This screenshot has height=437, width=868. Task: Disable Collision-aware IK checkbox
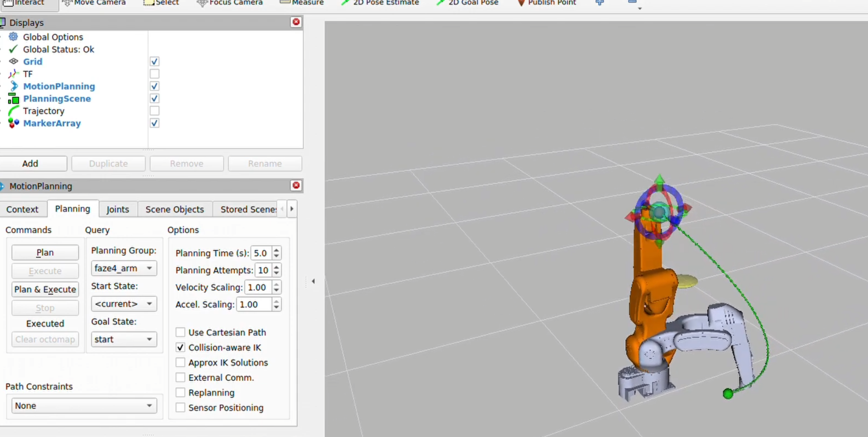click(x=180, y=348)
